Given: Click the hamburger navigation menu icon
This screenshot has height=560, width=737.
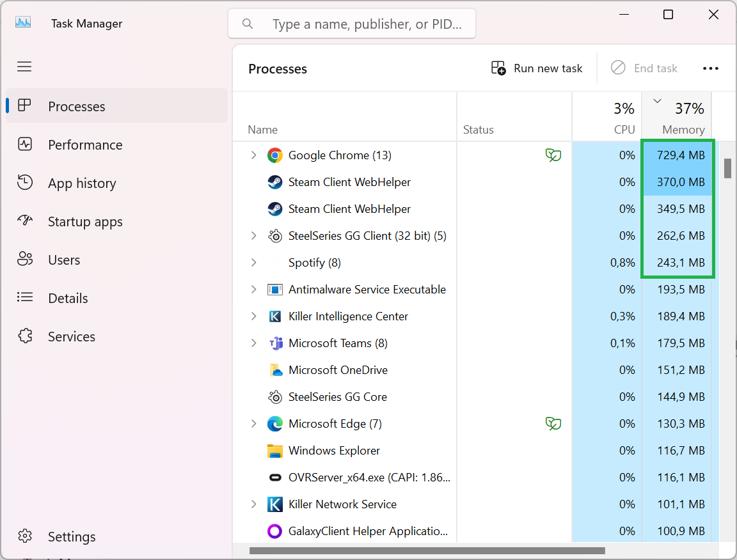Looking at the screenshot, I should pos(24,66).
